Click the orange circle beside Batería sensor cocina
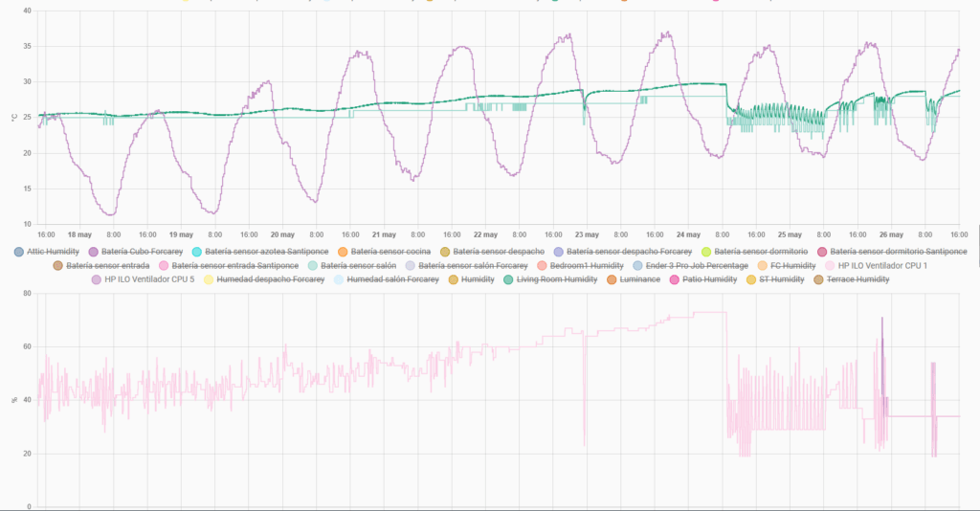 pyautogui.click(x=343, y=252)
